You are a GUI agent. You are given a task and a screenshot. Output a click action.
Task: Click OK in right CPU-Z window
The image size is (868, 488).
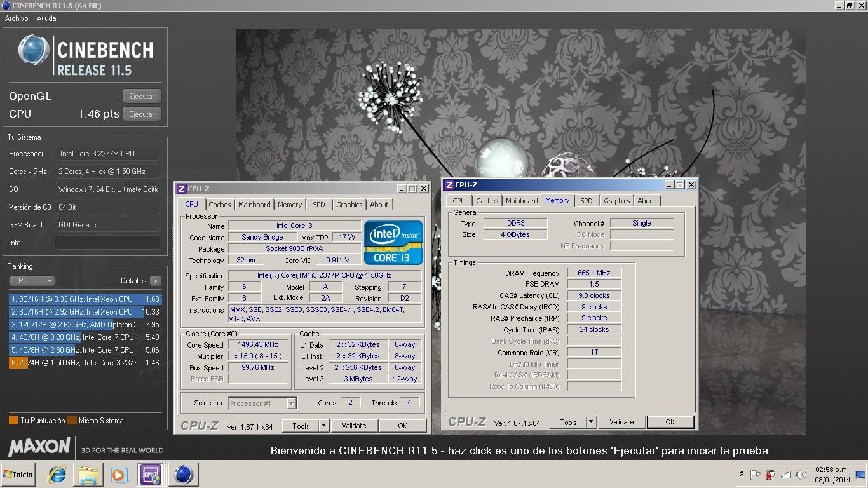pos(670,422)
